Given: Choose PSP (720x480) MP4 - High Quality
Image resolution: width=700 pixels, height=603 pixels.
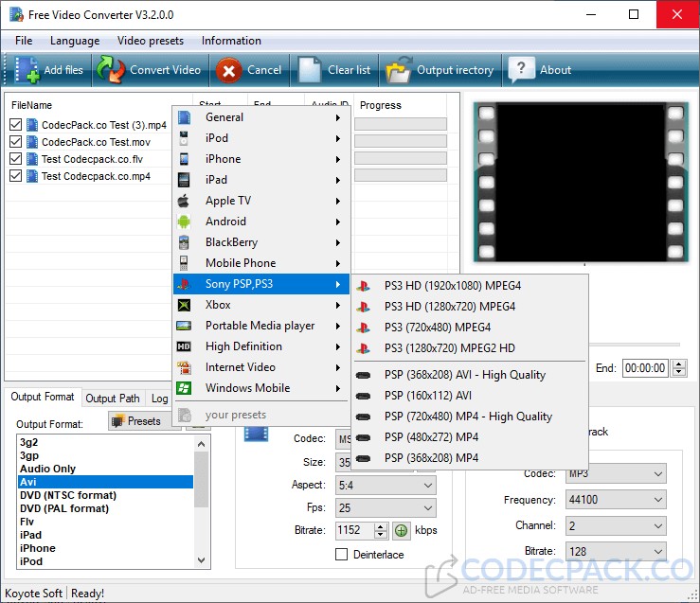Looking at the screenshot, I should tap(470, 417).
